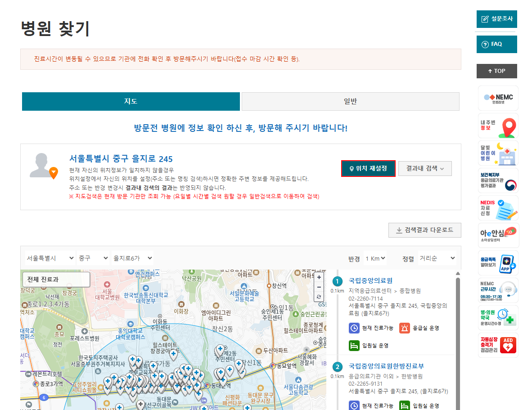Jump to top with TOP button

click(x=496, y=71)
